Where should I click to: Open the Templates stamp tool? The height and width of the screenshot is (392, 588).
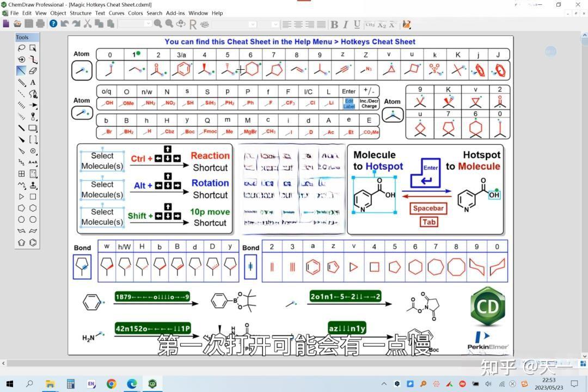[32, 185]
